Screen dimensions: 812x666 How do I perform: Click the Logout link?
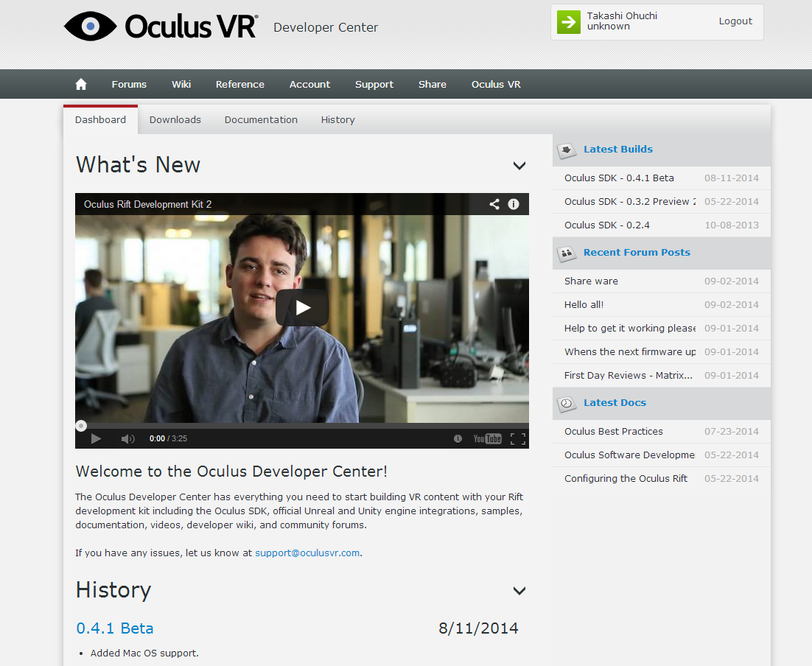735,21
